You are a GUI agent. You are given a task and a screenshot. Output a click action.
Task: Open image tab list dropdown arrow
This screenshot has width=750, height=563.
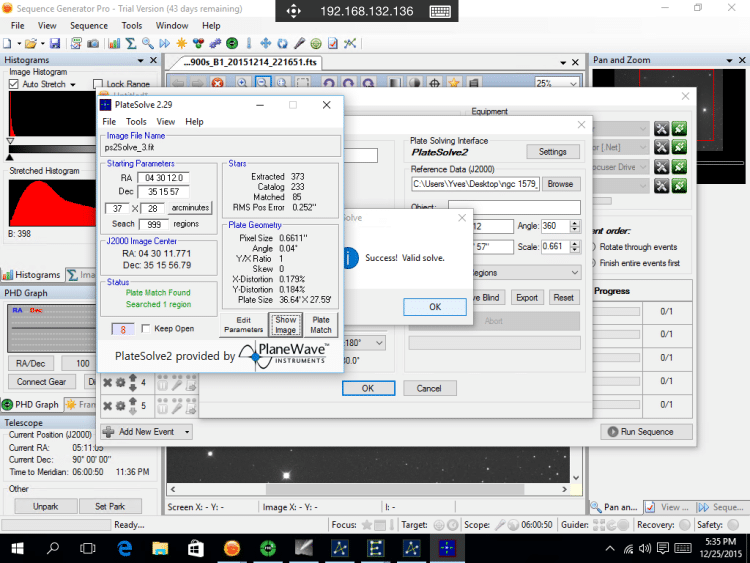click(x=563, y=63)
